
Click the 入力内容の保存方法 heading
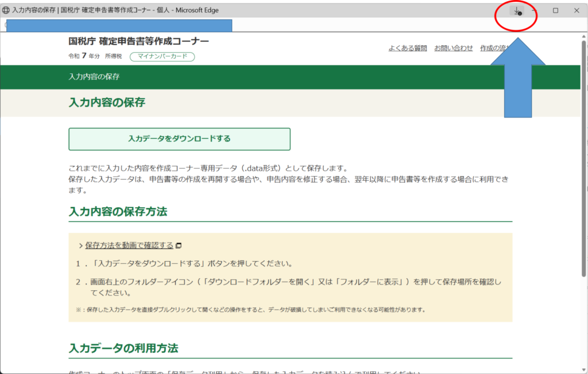coord(118,212)
